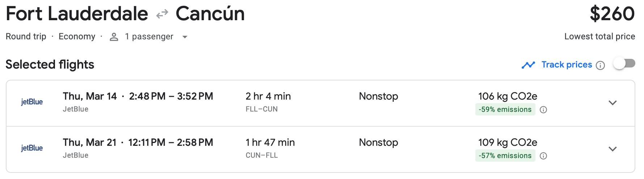Click the Track prices chart icon

coord(528,65)
